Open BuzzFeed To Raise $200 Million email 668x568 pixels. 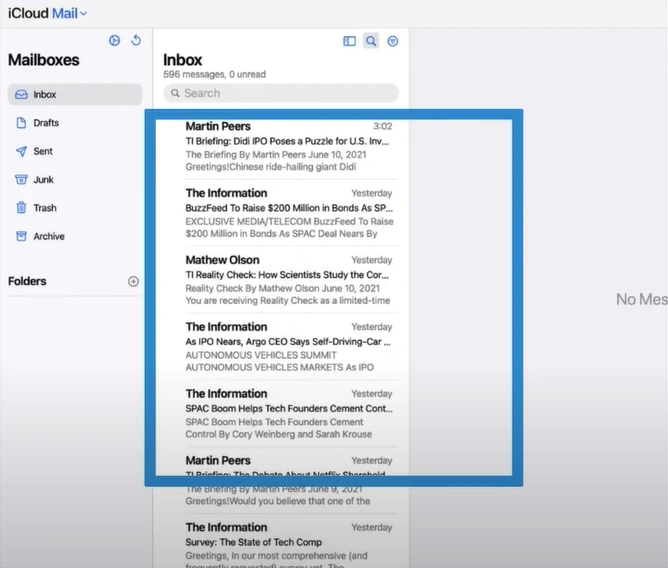[x=281, y=213]
